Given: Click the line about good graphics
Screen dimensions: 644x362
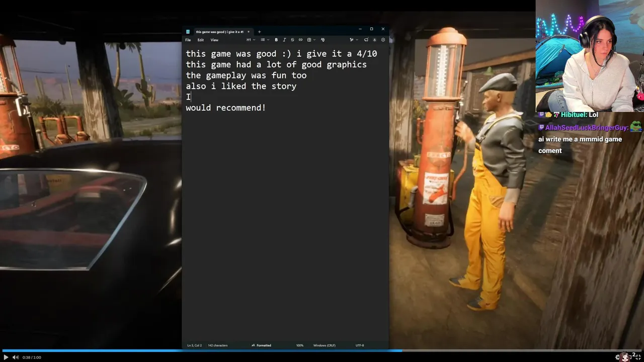Looking at the screenshot, I should tap(276, 64).
